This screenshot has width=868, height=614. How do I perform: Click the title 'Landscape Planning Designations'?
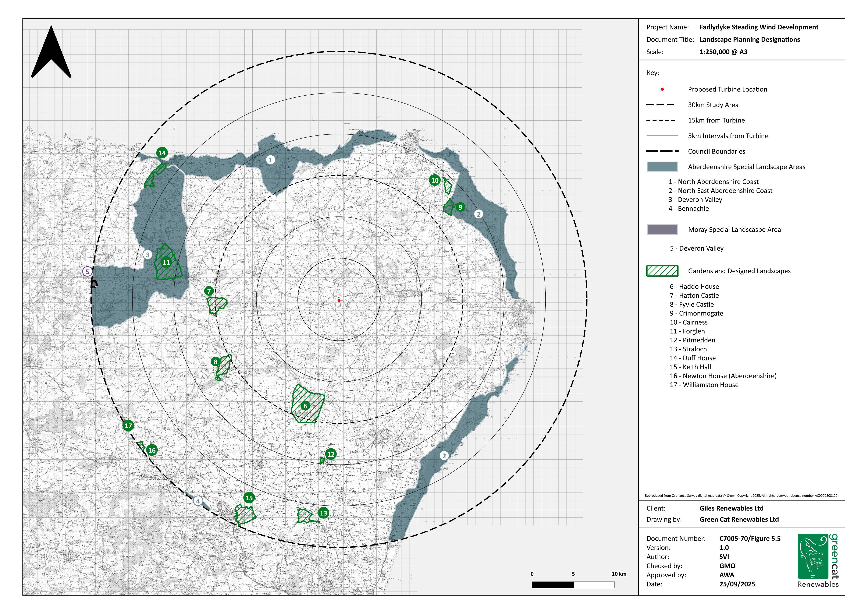click(x=750, y=40)
